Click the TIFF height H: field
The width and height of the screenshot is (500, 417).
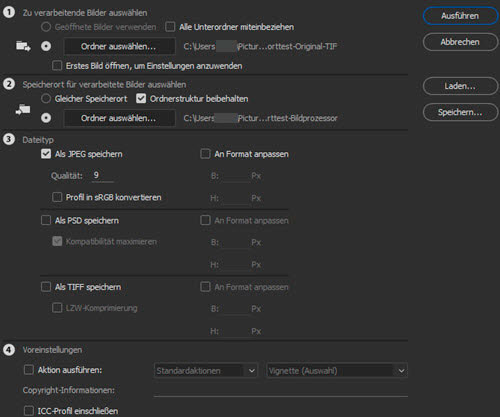click(x=236, y=331)
